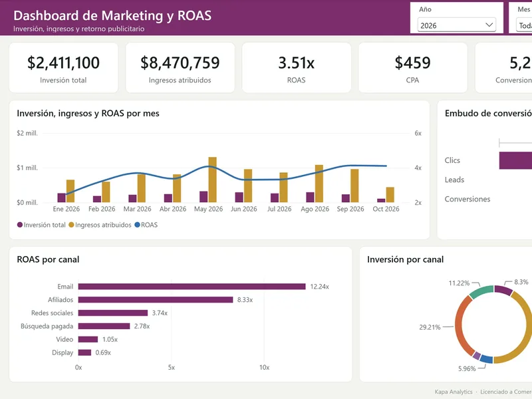532x399 pixels.
Task: Click the Ingresos atribuidos legend marker
Action: point(71,225)
